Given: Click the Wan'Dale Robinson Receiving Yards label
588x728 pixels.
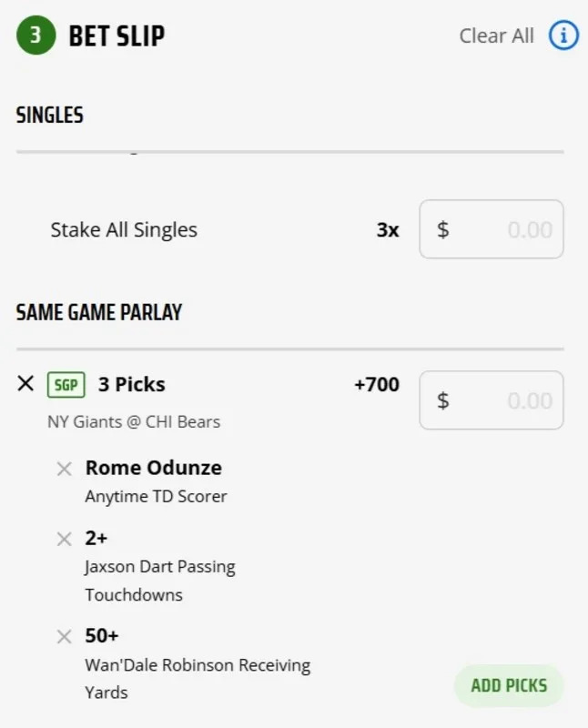Looking at the screenshot, I should 198,678.
